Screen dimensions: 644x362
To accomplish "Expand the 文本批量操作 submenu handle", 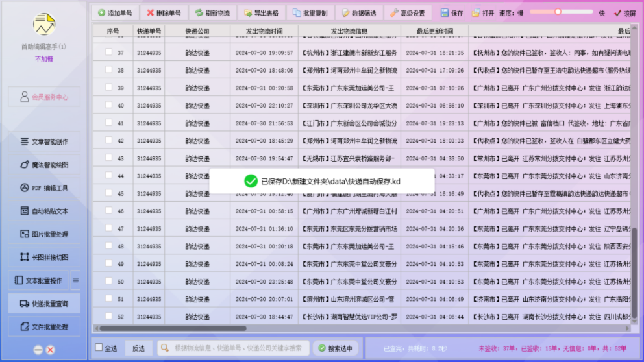I will [x=75, y=280].
